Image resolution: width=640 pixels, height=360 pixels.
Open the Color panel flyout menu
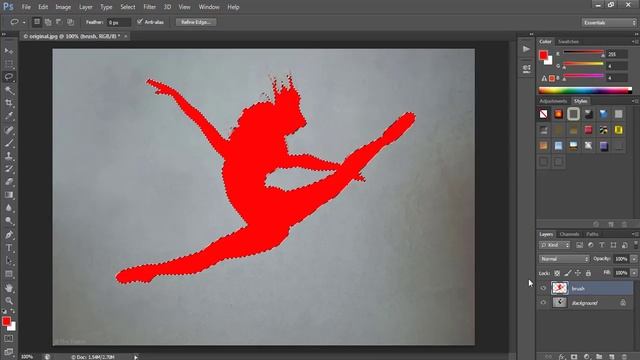[x=634, y=42]
